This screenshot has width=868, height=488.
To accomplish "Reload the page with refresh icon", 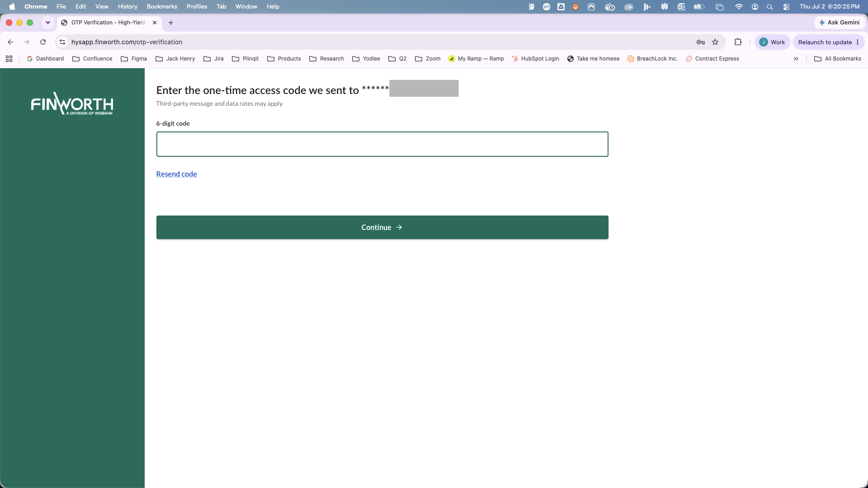I will pos(43,42).
